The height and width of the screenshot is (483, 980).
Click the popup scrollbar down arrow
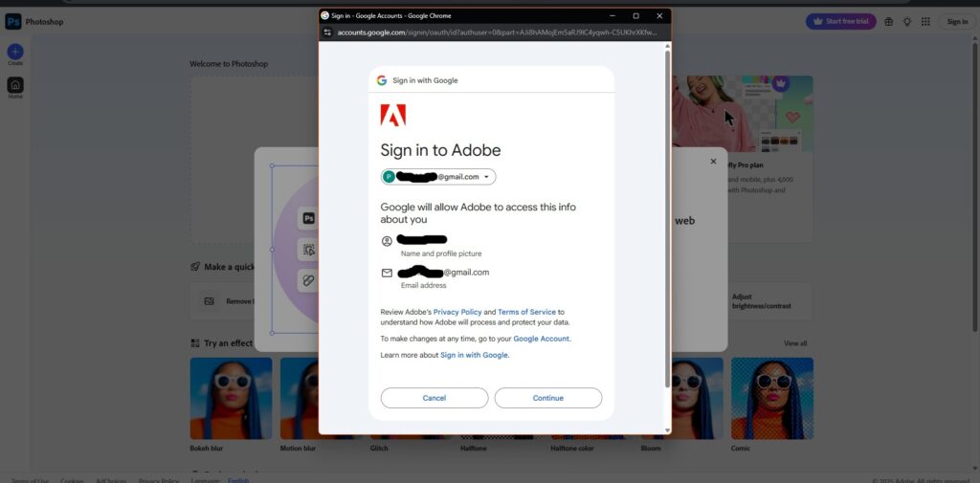pyautogui.click(x=667, y=430)
